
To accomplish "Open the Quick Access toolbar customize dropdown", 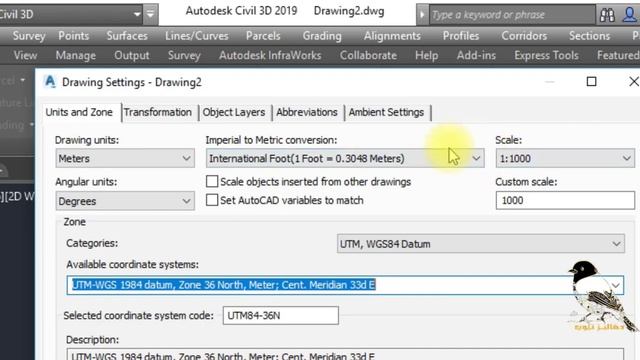I will click(150, 14).
